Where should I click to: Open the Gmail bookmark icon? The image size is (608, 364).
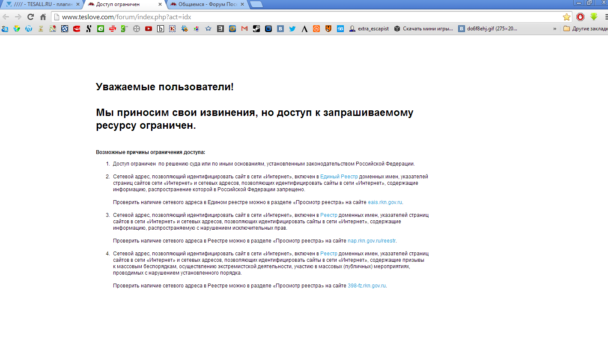point(244,29)
